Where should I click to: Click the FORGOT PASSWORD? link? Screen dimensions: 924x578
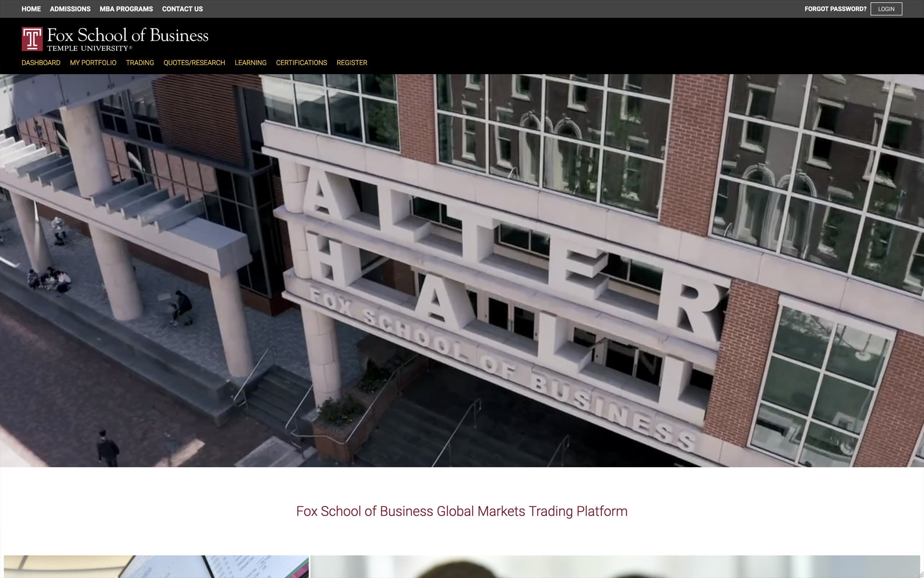tap(835, 9)
